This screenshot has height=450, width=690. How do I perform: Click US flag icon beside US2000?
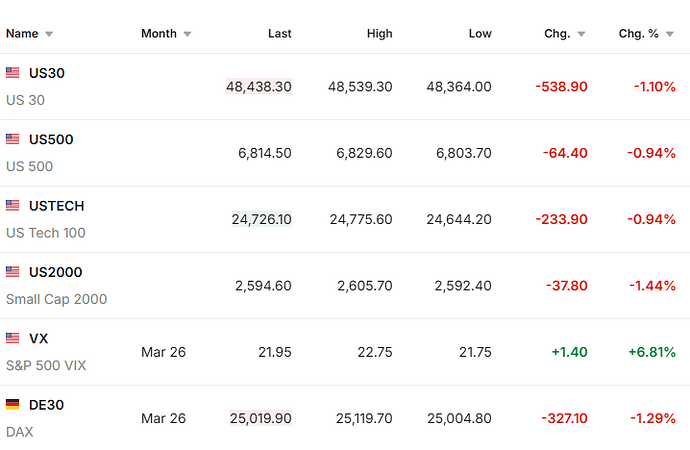(x=12, y=272)
